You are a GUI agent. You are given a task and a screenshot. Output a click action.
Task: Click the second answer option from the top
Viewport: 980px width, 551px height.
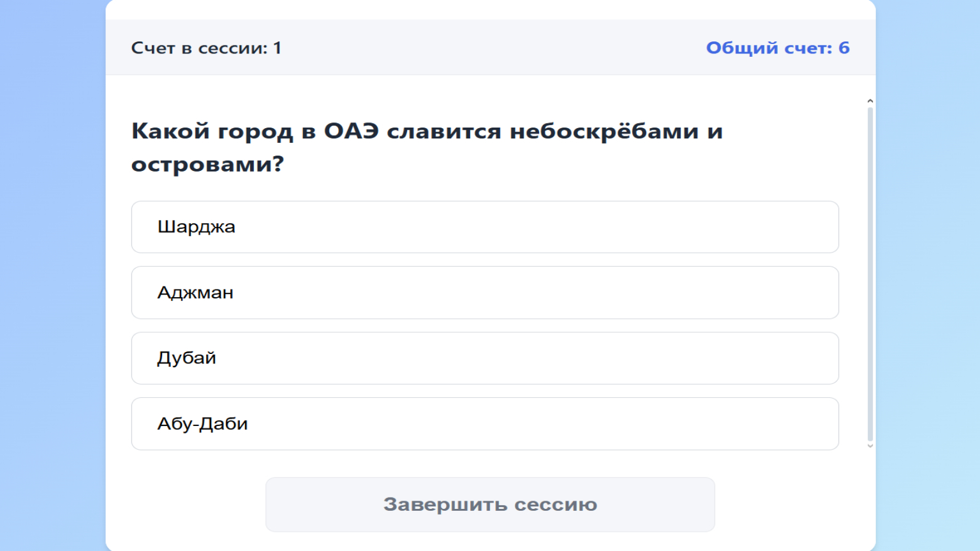pyautogui.click(x=485, y=292)
